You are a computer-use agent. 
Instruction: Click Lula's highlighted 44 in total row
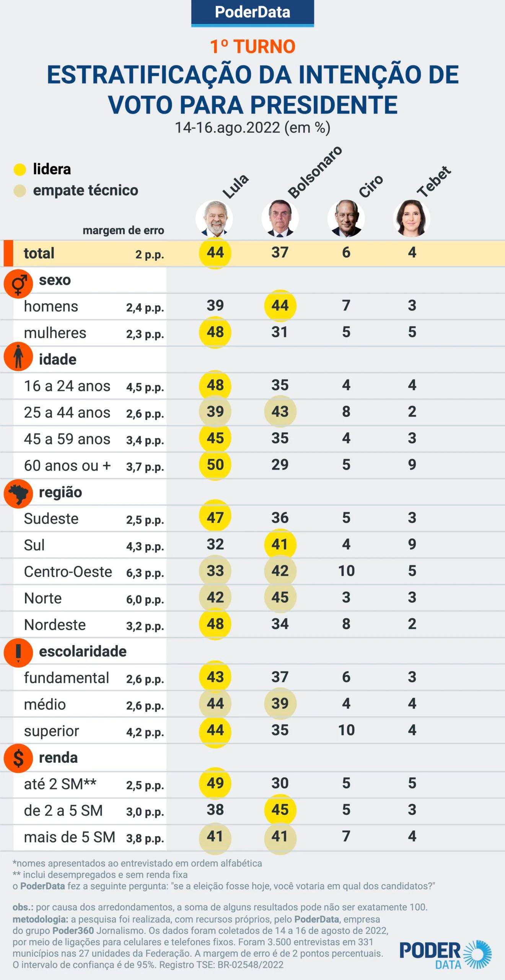click(x=215, y=253)
